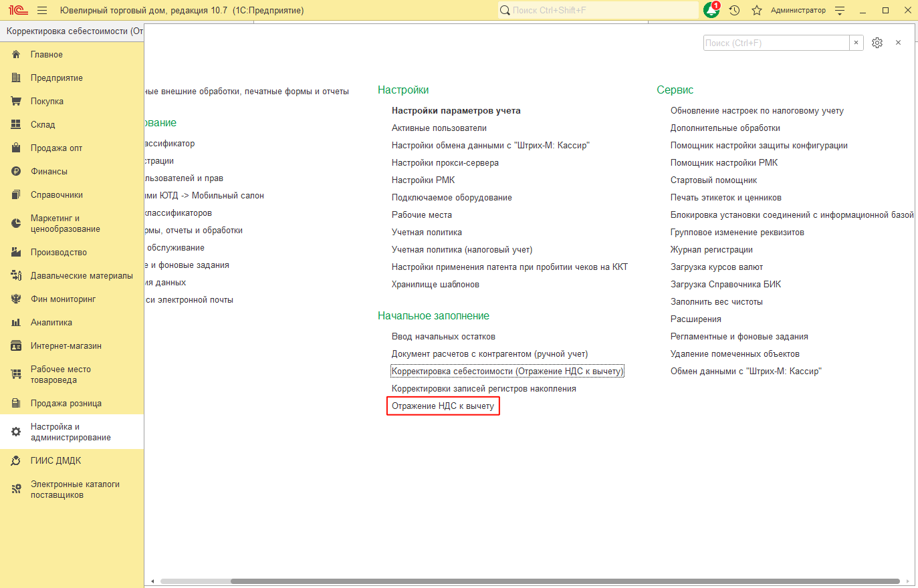Open Документ расчетов с контрагентом
918x588 pixels.
tap(490, 354)
